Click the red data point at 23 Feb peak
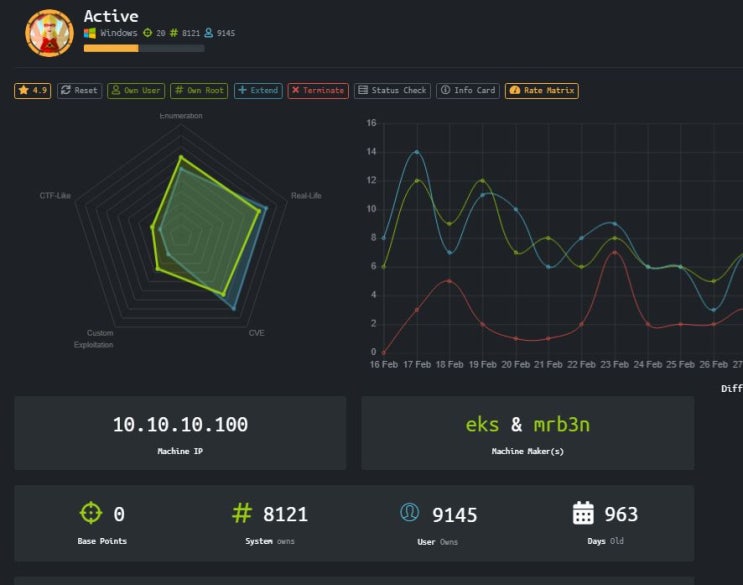Viewport: 743px width, 585px height. [x=615, y=252]
